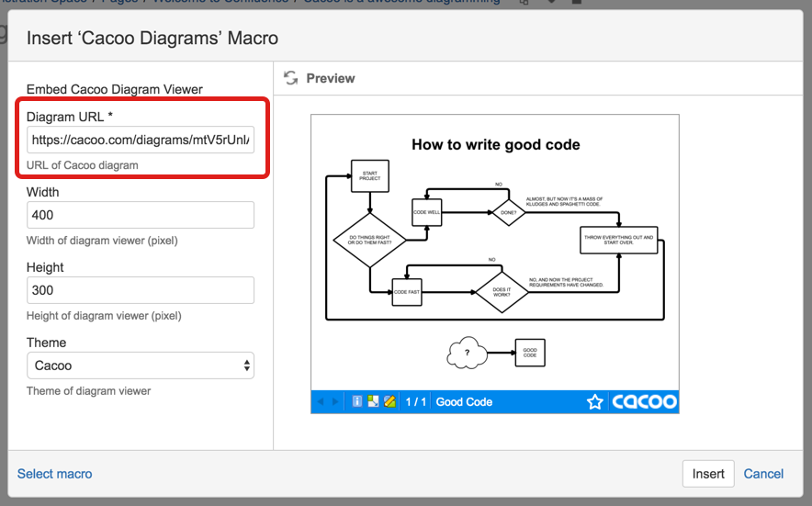Edit the Height field showing 300
Screen dimensions: 812x506
pyautogui.click(x=141, y=290)
